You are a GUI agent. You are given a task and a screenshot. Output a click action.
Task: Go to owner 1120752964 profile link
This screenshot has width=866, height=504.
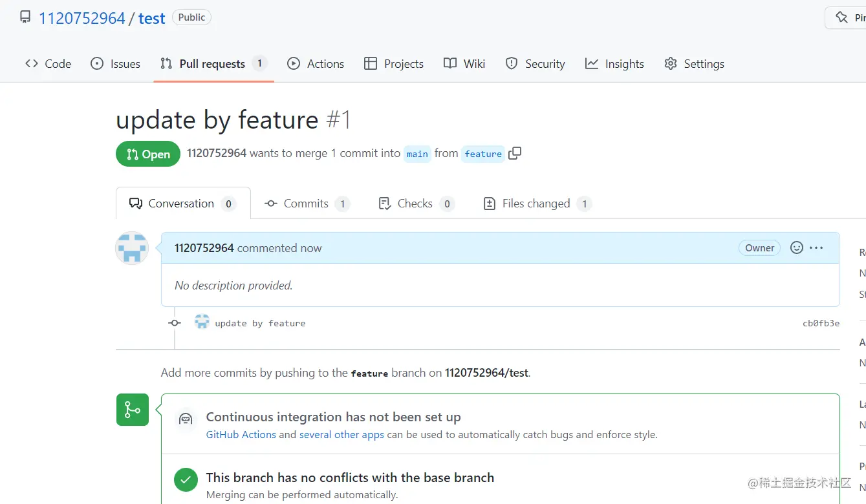81,18
